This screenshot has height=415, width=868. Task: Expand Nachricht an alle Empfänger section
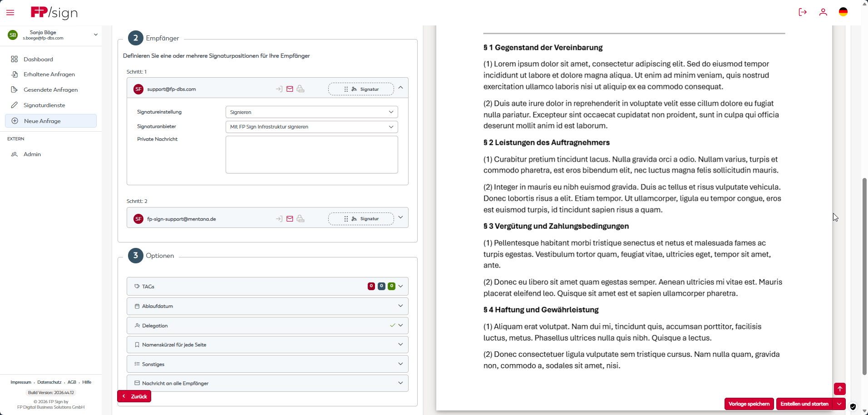click(x=267, y=383)
